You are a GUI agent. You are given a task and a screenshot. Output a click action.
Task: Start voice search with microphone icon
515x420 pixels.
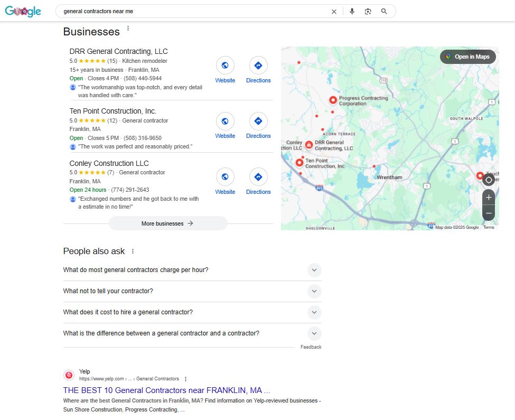pos(352,12)
